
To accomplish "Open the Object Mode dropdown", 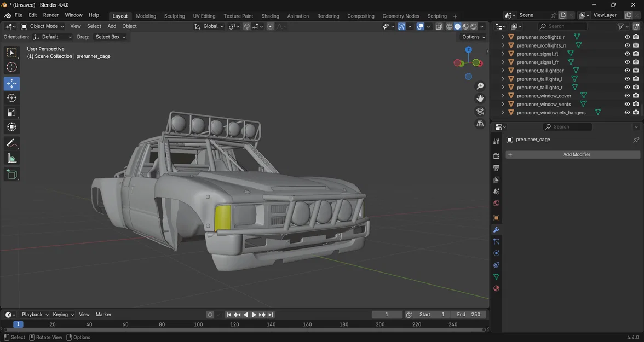I will (43, 26).
